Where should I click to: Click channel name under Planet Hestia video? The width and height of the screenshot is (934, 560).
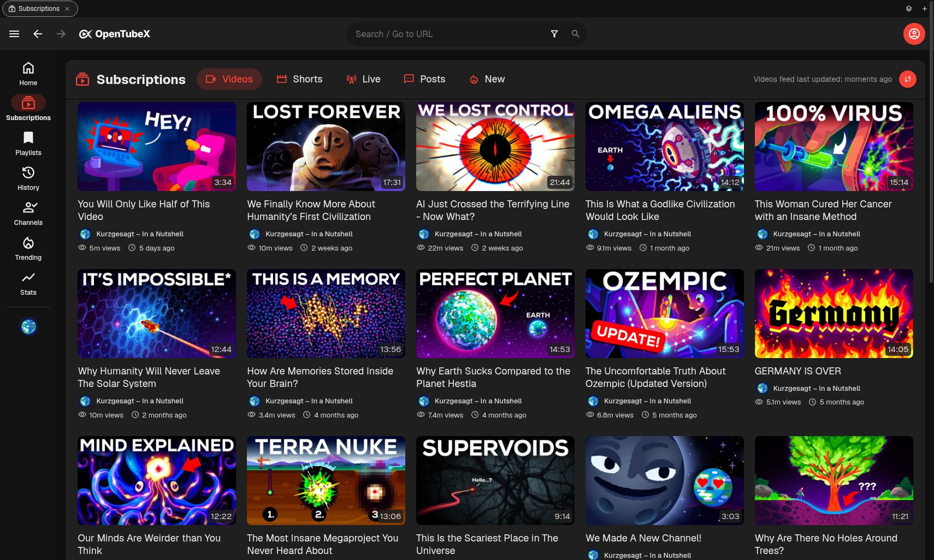pyautogui.click(x=478, y=401)
